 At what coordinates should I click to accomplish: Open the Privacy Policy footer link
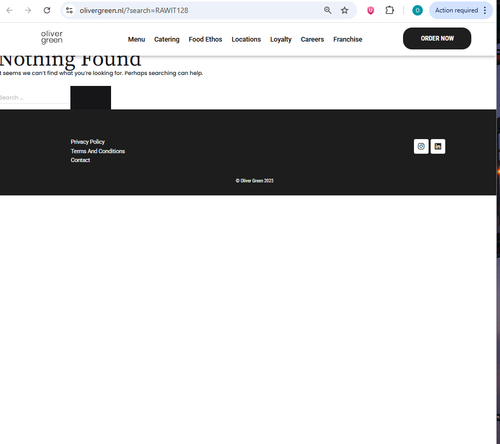pyautogui.click(x=88, y=142)
